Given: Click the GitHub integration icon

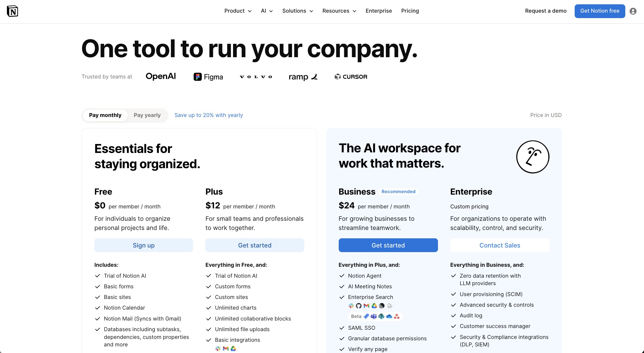Looking at the screenshot, I should coord(359,306).
